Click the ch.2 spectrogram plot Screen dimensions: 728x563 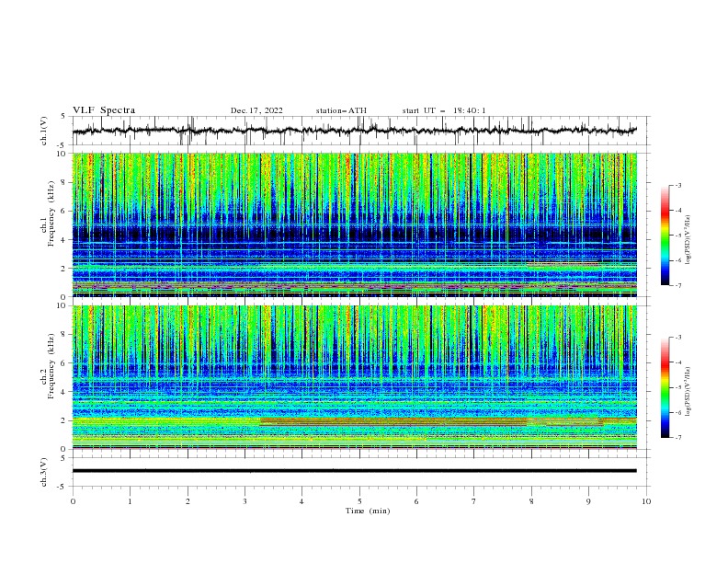click(355, 377)
